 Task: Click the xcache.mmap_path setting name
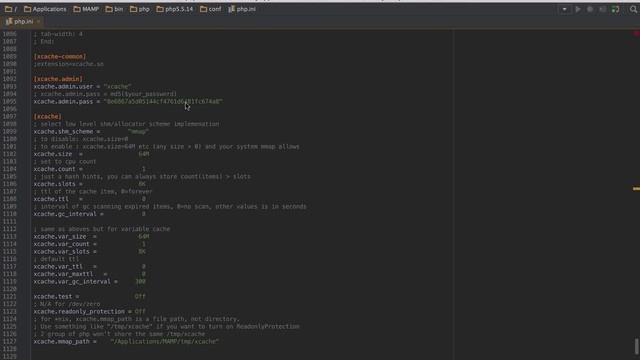pos(61,341)
